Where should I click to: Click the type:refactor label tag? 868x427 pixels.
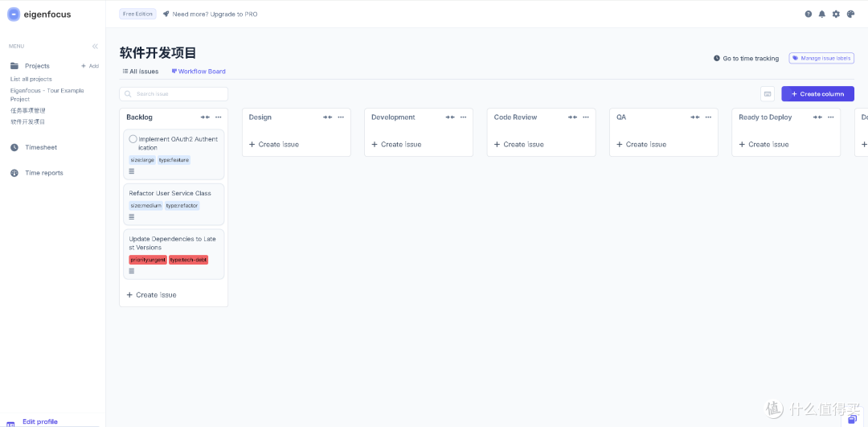(x=182, y=206)
